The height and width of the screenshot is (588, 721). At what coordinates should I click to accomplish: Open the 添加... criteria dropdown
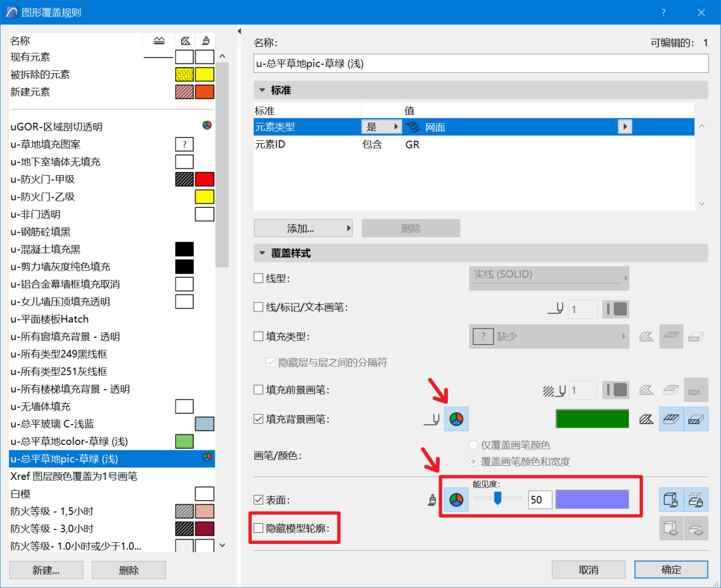302,228
